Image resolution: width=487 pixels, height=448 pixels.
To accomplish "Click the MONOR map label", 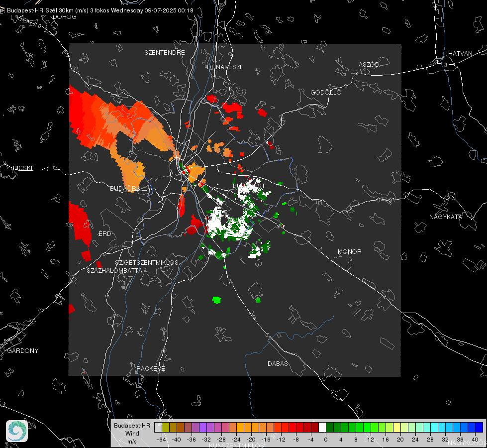I will (349, 251).
